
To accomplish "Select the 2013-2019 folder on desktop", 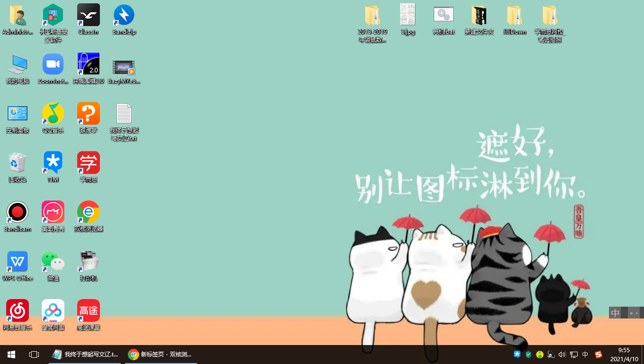I will tap(373, 24).
